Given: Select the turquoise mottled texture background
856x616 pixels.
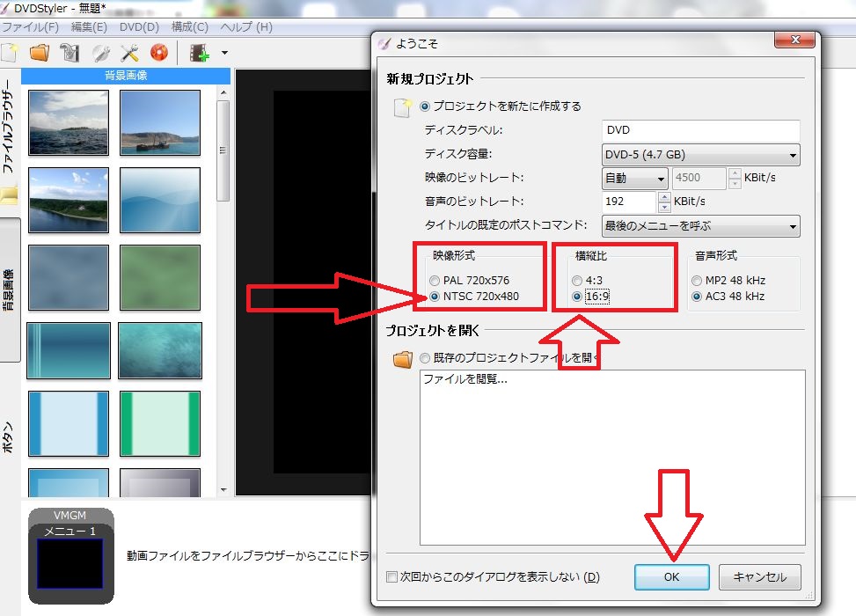Looking at the screenshot, I should (x=160, y=350).
